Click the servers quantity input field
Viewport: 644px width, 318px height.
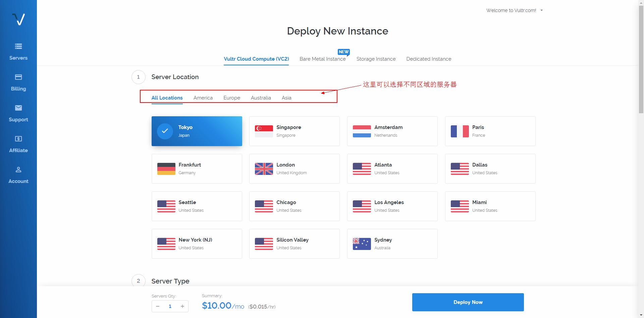pyautogui.click(x=170, y=306)
